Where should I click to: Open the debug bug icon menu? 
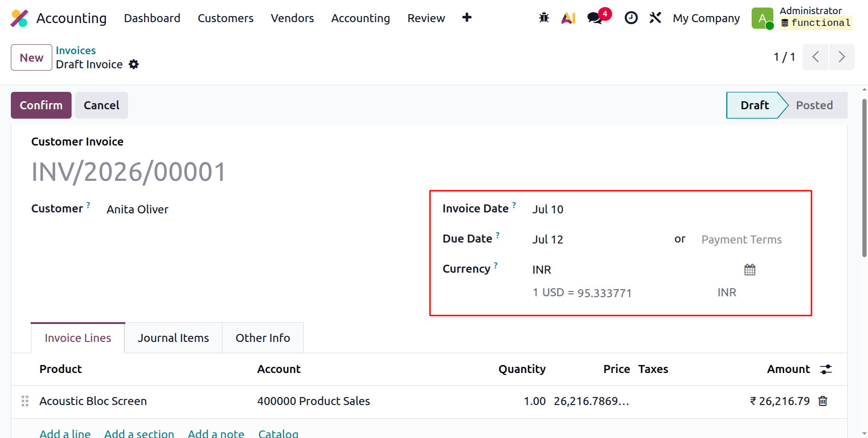coord(544,18)
